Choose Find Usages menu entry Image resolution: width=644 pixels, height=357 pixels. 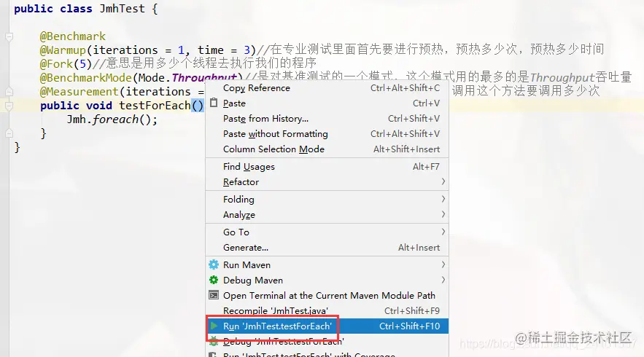point(327,167)
